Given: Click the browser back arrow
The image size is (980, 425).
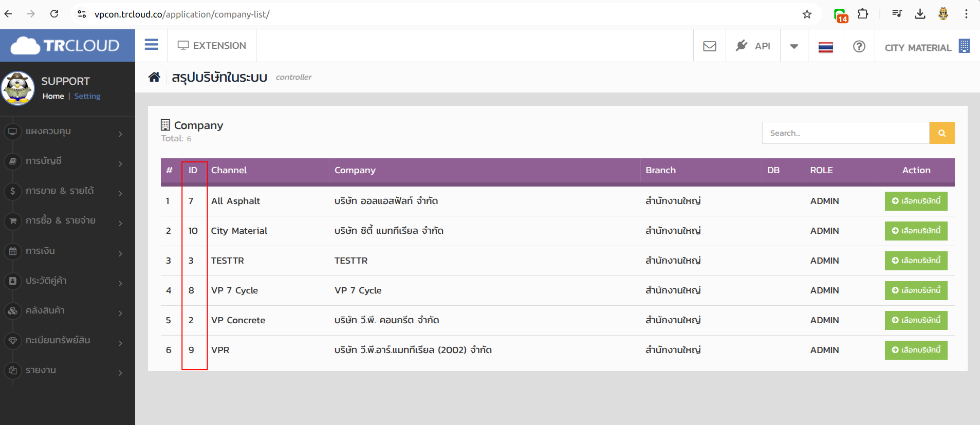Looking at the screenshot, I should pos(8,14).
